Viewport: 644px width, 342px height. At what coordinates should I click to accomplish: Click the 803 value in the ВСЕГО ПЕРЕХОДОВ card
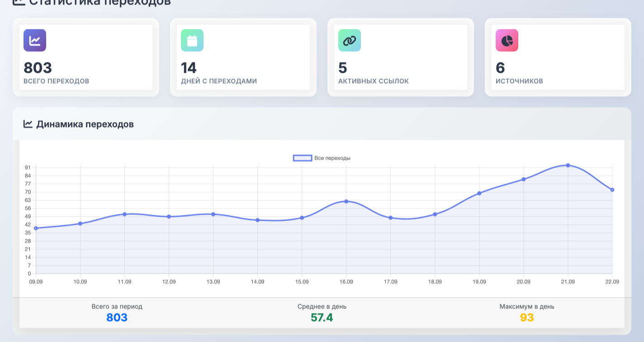click(38, 68)
